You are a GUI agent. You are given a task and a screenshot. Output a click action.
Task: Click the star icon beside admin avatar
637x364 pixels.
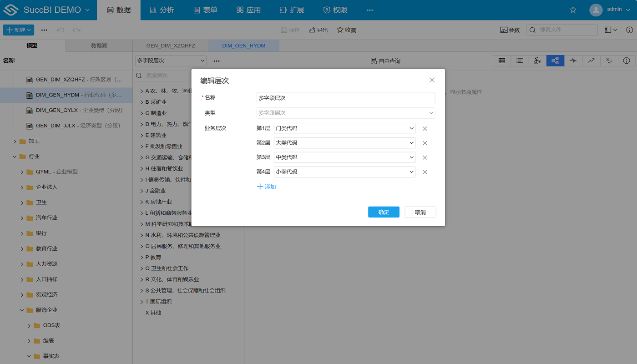click(573, 10)
